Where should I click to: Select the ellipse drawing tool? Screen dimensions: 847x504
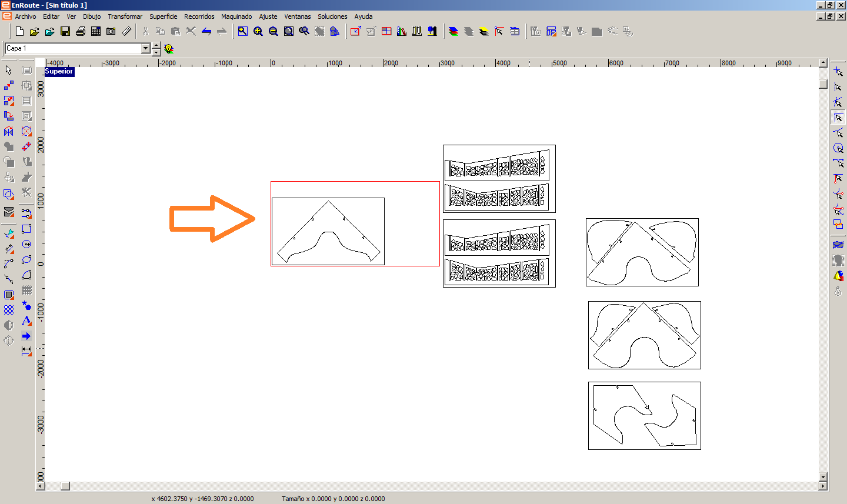pyautogui.click(x=26, y=259)
